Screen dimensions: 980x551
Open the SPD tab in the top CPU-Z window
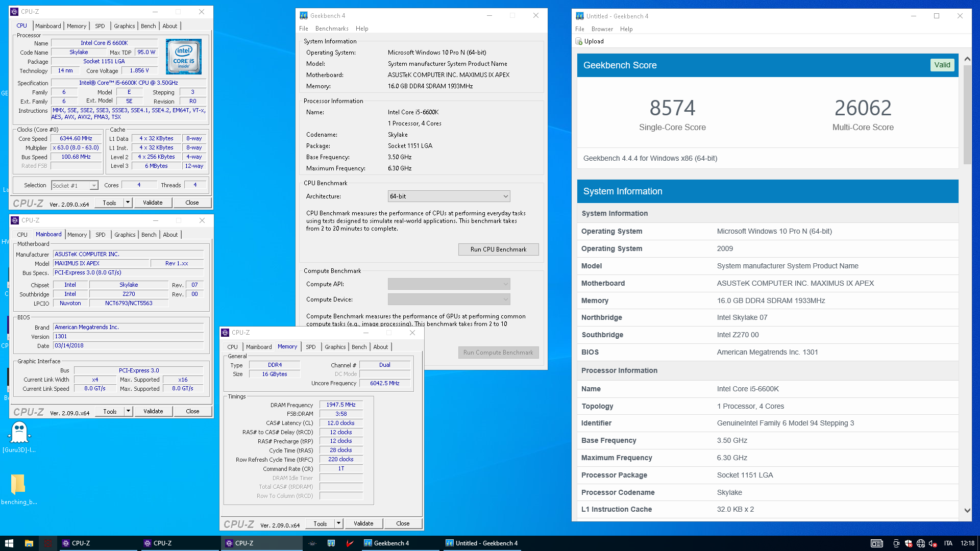pyautogui.click(x=100, y=26)
